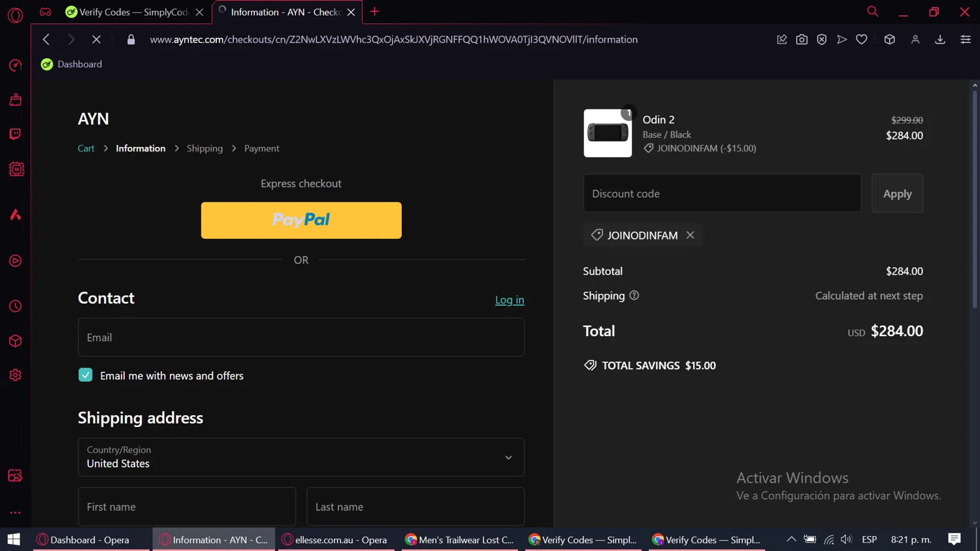Open sidebar three-dots more options
The height and width of the screenshot is (551, 980).
click(x=15, y=512)
